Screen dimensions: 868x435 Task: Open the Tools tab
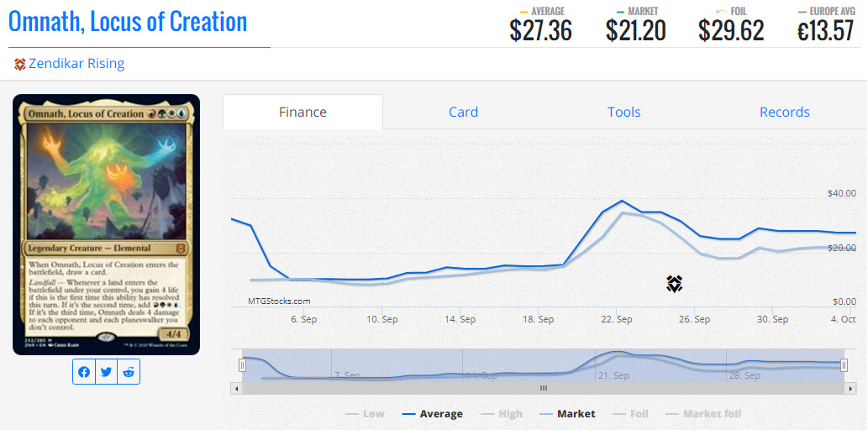623,112
